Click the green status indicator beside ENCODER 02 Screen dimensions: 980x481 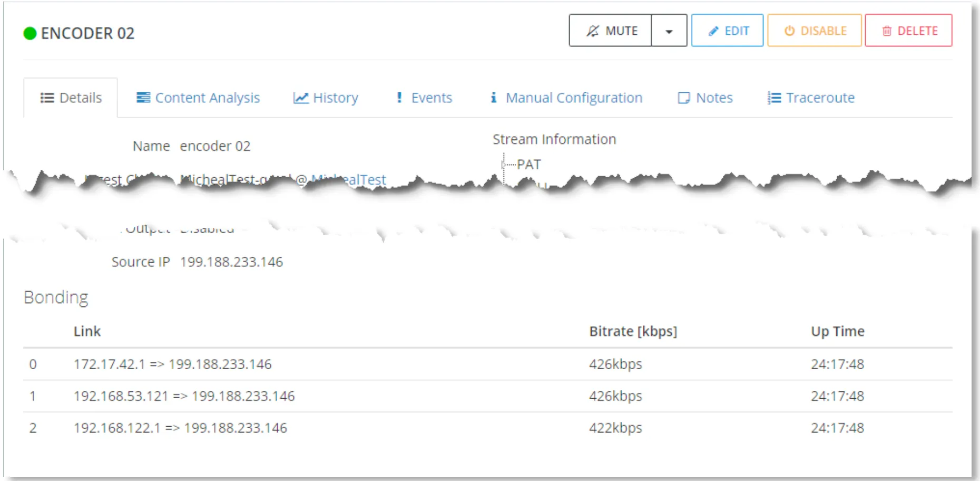click(30, 33)
